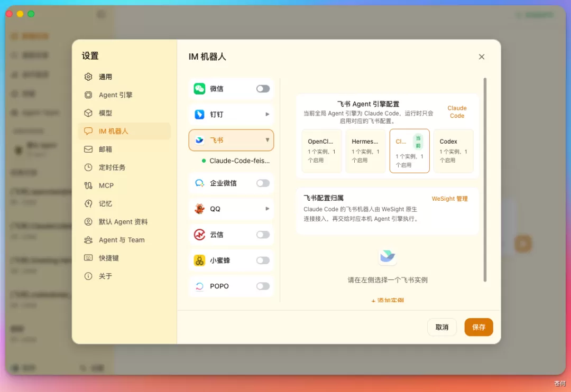The height and width of the screenshot is (392, 571).
Task: Click the 企业微信 logo
Action: (x=199, y=183)
